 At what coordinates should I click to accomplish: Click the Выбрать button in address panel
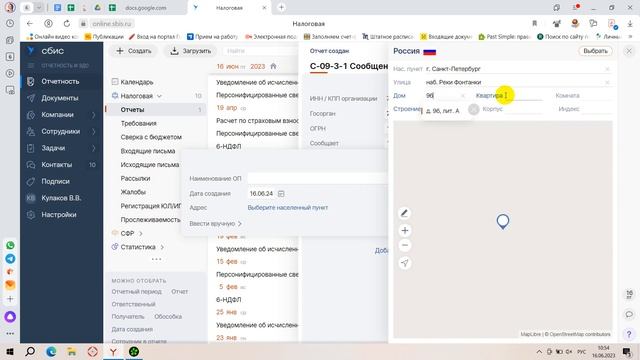click(x=595, y=51)
